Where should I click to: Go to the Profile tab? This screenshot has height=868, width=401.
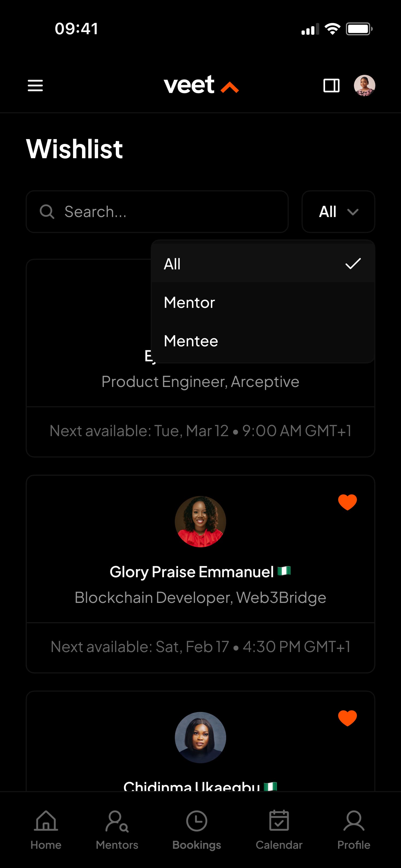(354, 830)
